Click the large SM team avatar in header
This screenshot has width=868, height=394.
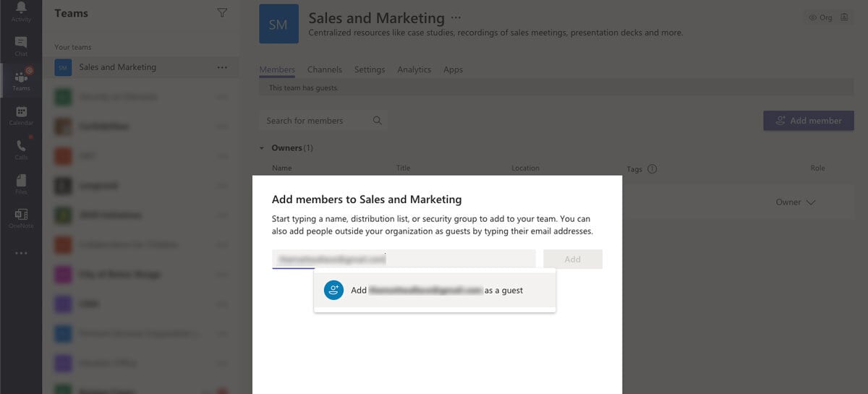click(x=278, y=24)
